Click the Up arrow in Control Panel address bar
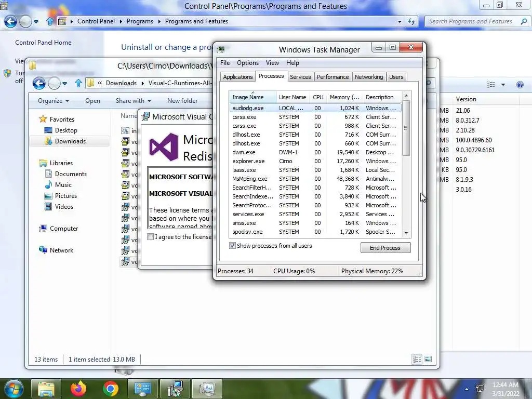 click(x=50, y=21)
